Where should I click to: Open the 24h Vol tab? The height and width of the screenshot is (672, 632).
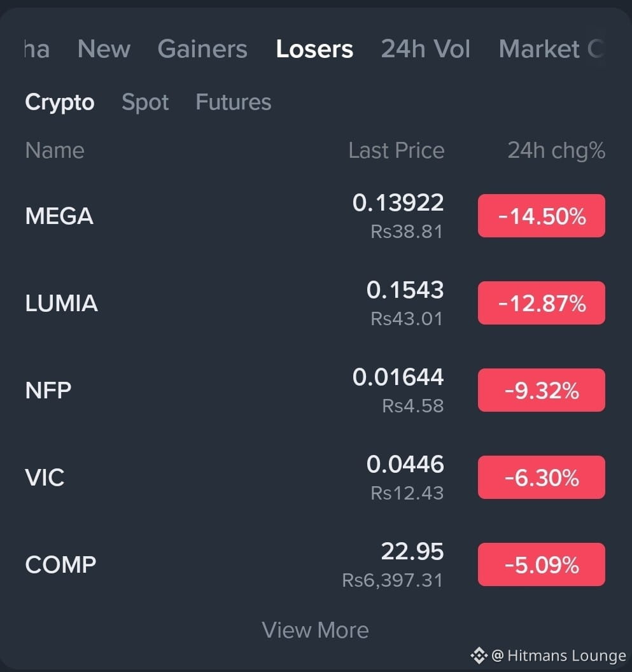coord(425,49)
